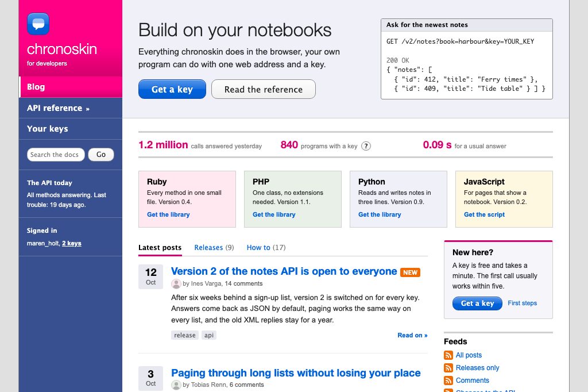Click Get a key in New here box
Image resolution: width=588 pixels, height=392 pixels.
tap(477, 303)
